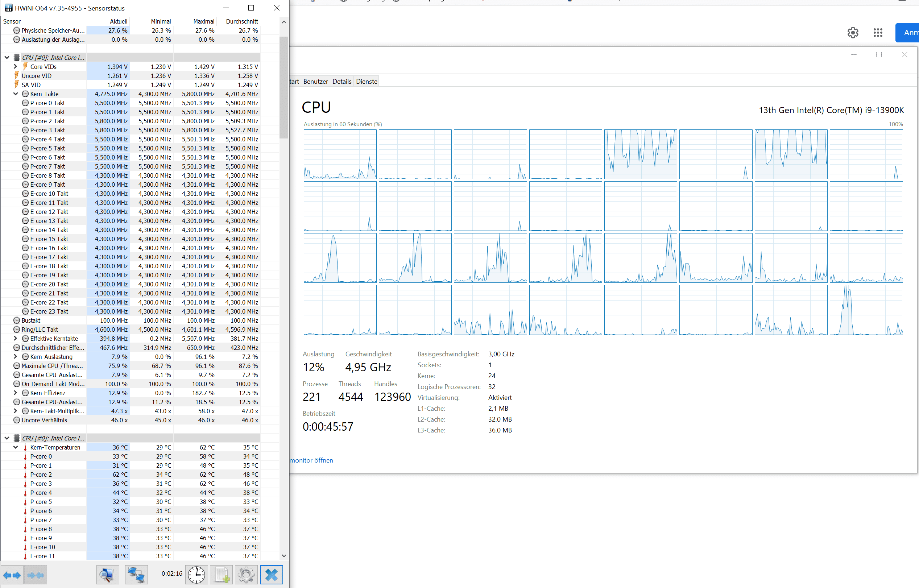Select the last logical processor graph in bottom row
The image size is (919, 588).
[866, 310]
